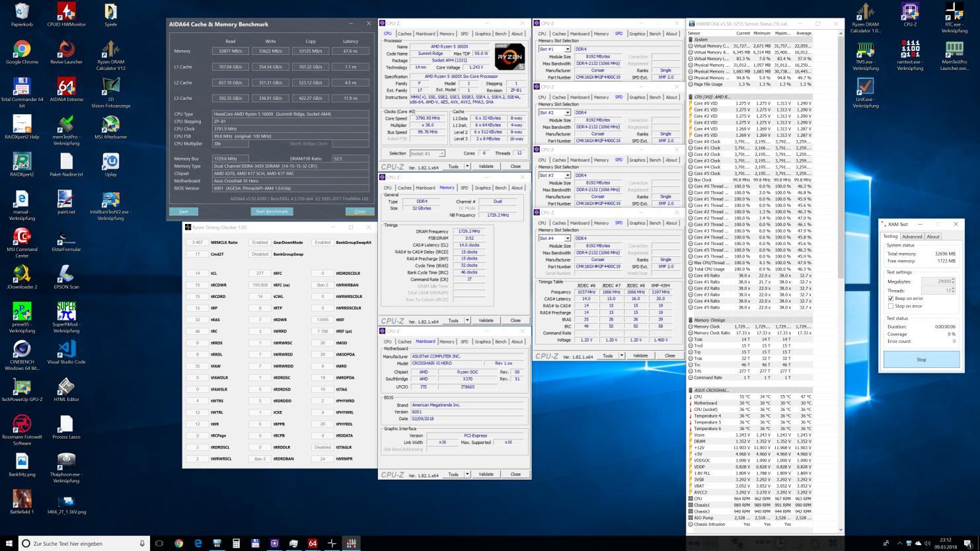Select Total CPU Usage row in HWiNFO64

(x=750, y=269)
